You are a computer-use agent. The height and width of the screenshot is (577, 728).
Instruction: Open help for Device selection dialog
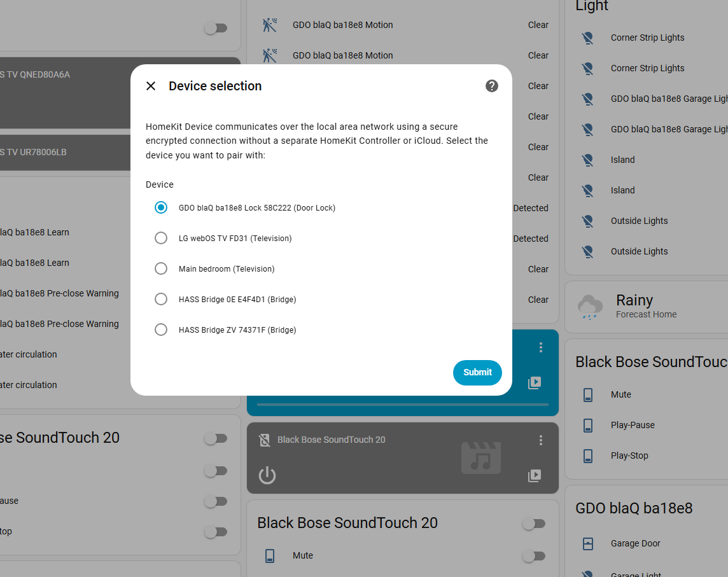(x=492, y=86)
